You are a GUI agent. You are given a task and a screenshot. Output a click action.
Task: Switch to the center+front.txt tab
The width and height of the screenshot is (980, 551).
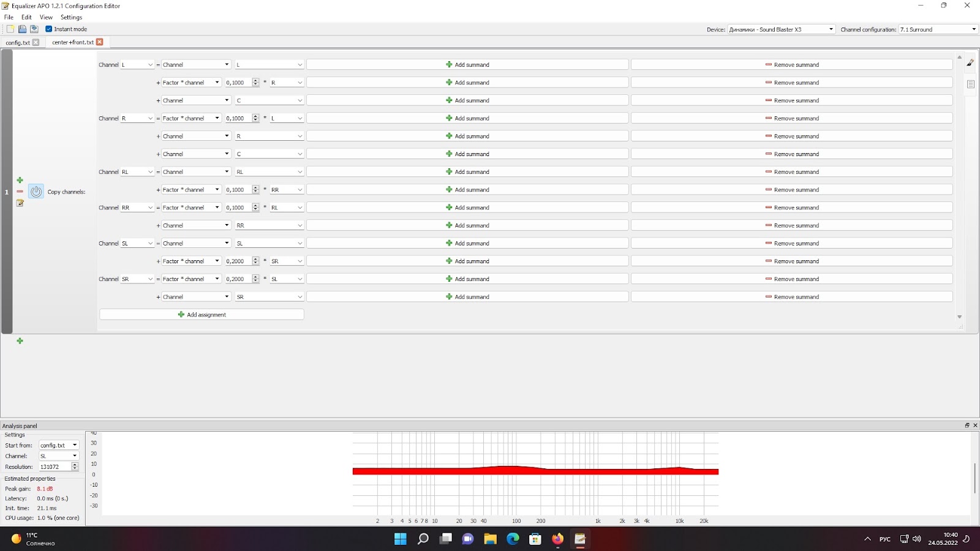click(x=73, y=42)
